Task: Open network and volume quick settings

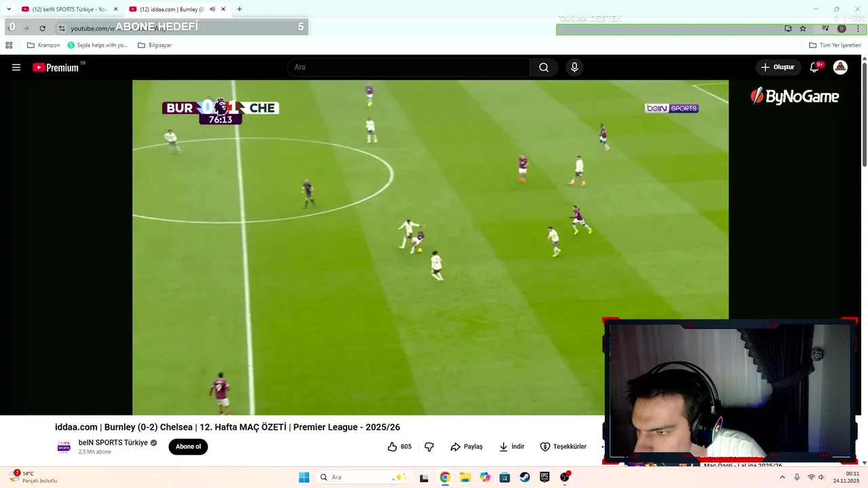Action: pyautogui.click(x=816, y=477)
